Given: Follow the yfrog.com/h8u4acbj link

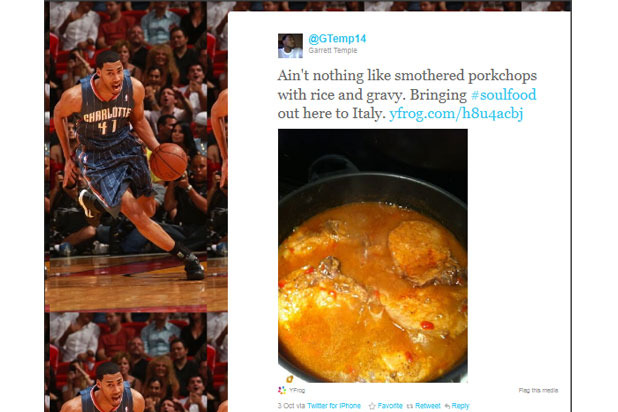Looking at the screenshot, I should coord(456,114).
